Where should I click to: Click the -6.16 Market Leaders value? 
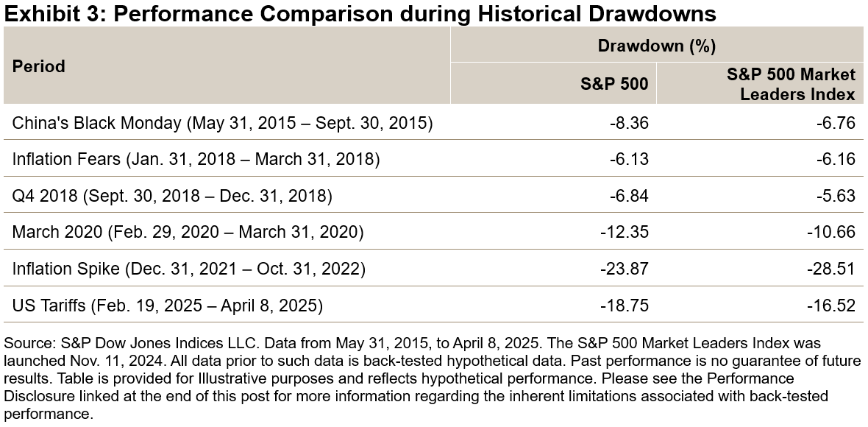coord(836,159)
